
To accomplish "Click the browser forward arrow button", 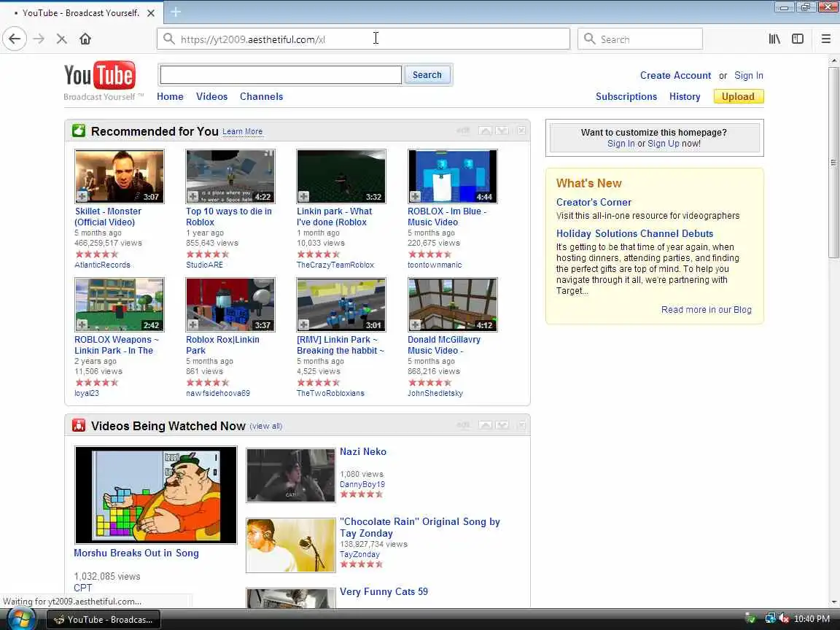I will point(39,39).
